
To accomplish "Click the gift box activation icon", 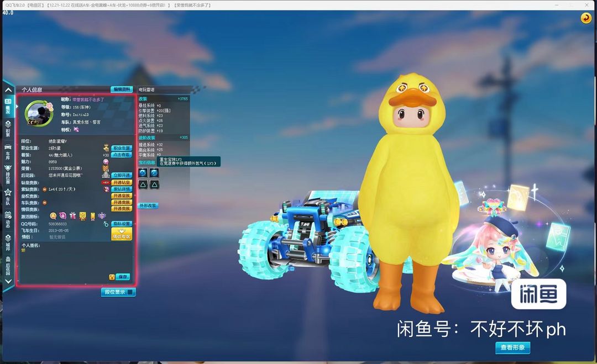I will (x=73, y=216).
